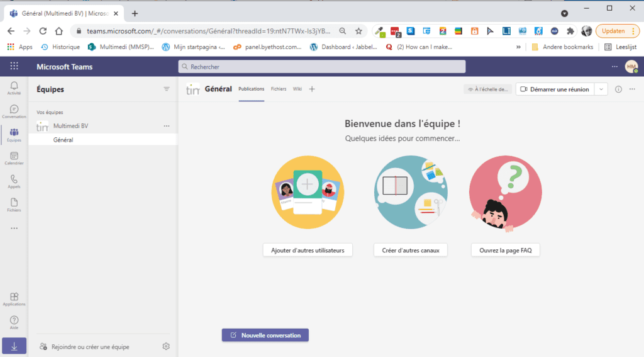Go to browser home page
Screen dimensions: 644x357
pyautogui.click(x=58, y=31)
